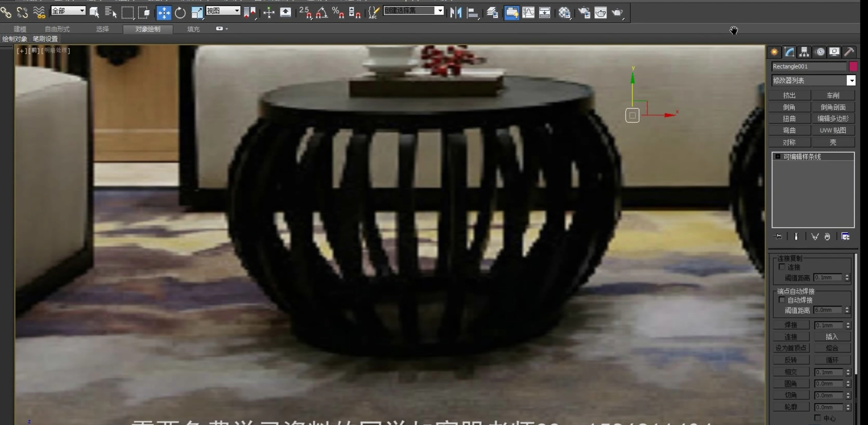Click the Mirror tool icon
This screenshot has width=868, height=425.
(x=456, y=13)
